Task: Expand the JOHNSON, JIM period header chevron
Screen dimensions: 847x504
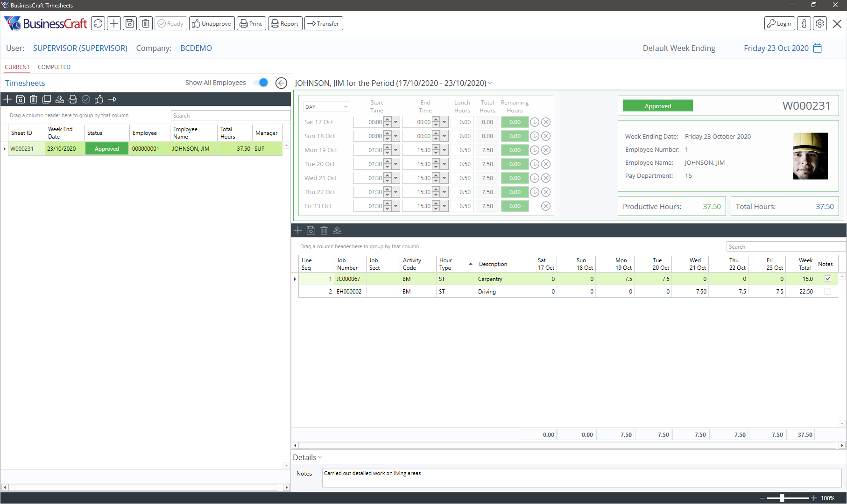Action: tap(490, 83)
